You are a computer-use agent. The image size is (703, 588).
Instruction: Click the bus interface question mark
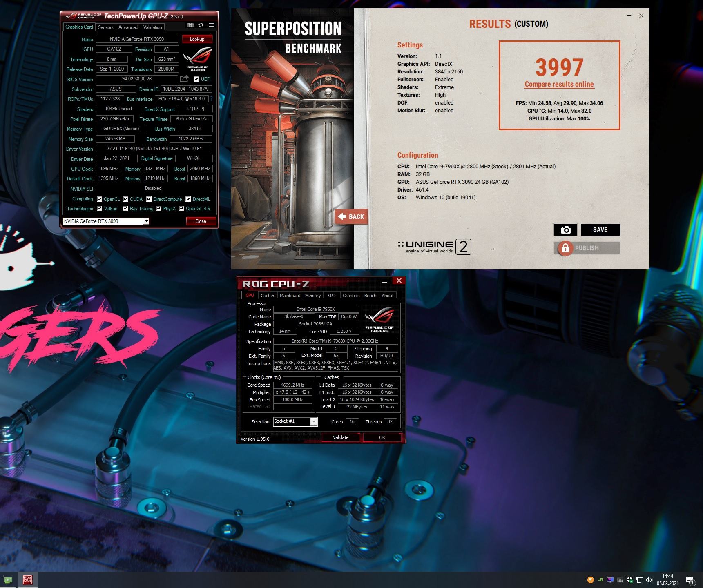click(211, 99)
